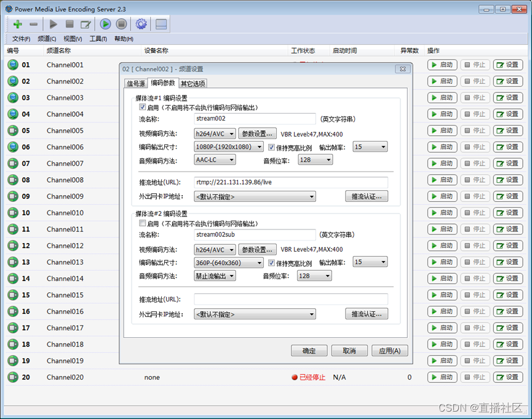This screenshot has height=419, width=532.
Task: Start Channel020 with its 启动 button
Action: pyautogui.click(x=442, y=377)
